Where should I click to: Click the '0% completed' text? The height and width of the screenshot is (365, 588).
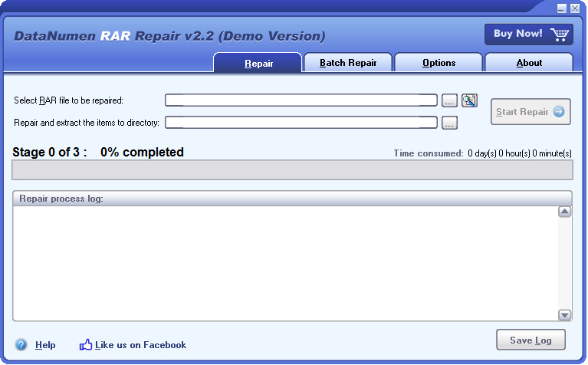click(x=142, y=152)
